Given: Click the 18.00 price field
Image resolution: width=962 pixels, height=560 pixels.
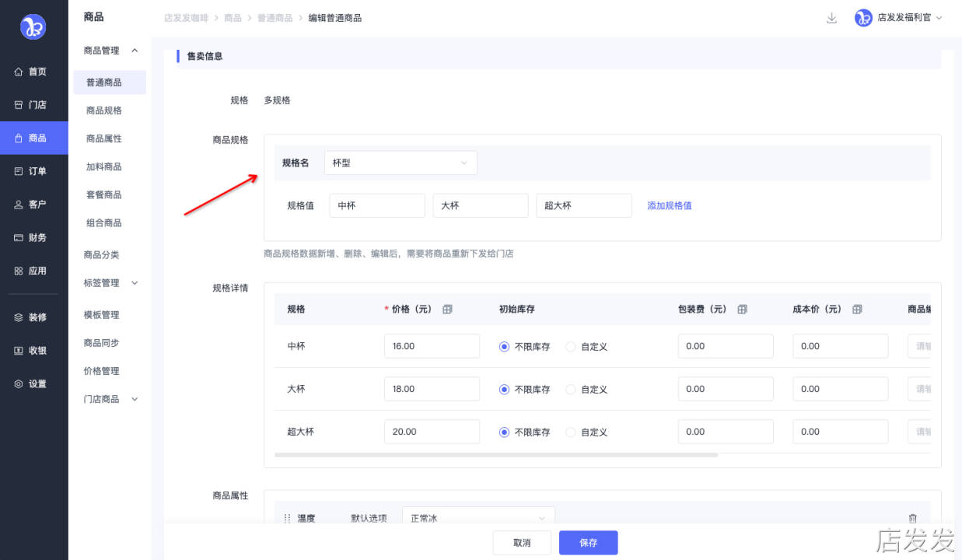Looking at the screenshot, I should pyautogui.click(x=432, y=389).
